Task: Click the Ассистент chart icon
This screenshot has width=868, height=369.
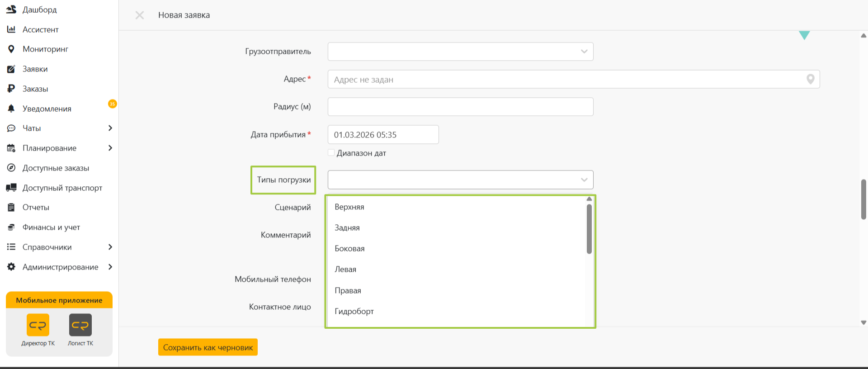Action: [11, 29]
